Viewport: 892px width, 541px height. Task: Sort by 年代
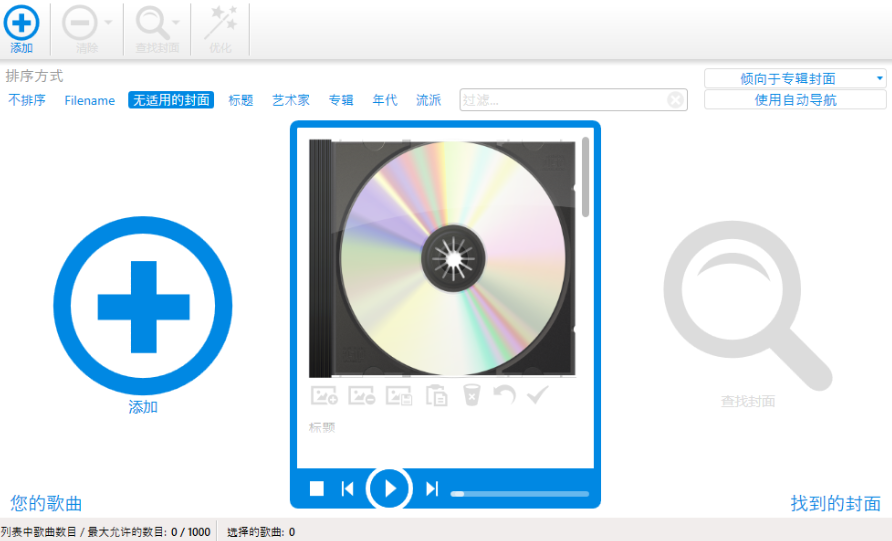[x=385, y=100]
